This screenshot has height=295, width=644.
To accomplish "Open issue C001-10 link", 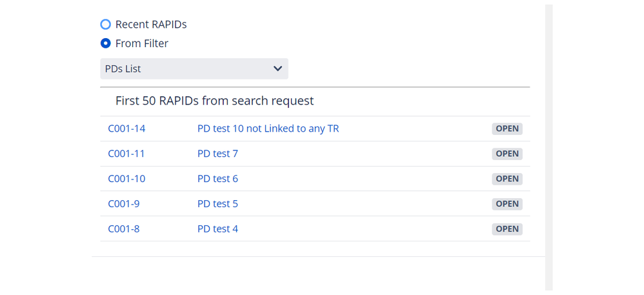I will tap(126, 179).
